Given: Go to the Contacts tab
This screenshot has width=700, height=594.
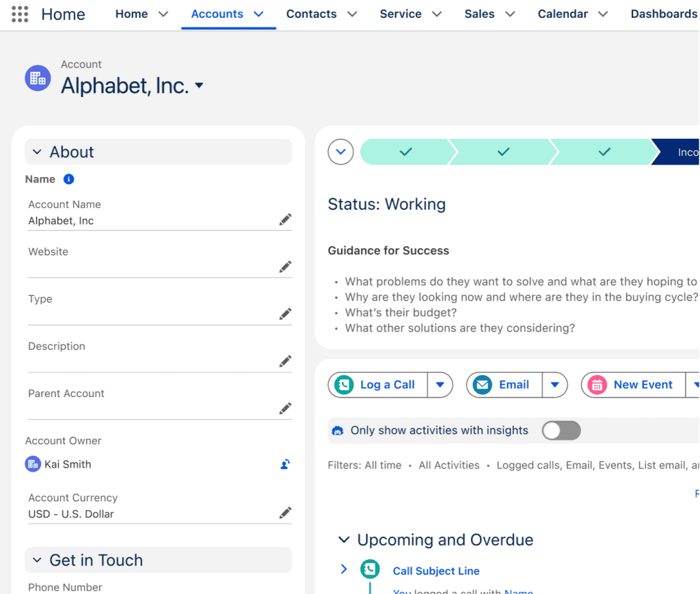Looking at the screenshot, I should click(x=311, y=14).
